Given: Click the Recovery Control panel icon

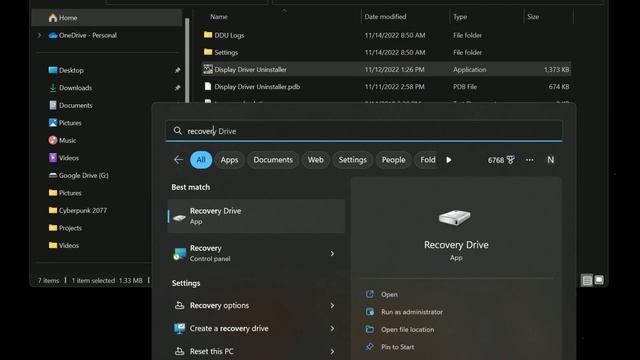Looking at the screenshot, I should (x=179, y=254).
